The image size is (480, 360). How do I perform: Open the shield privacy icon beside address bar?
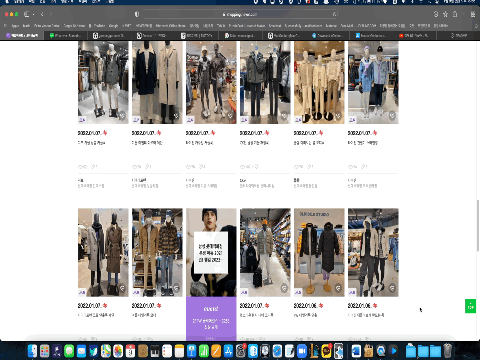137,14
